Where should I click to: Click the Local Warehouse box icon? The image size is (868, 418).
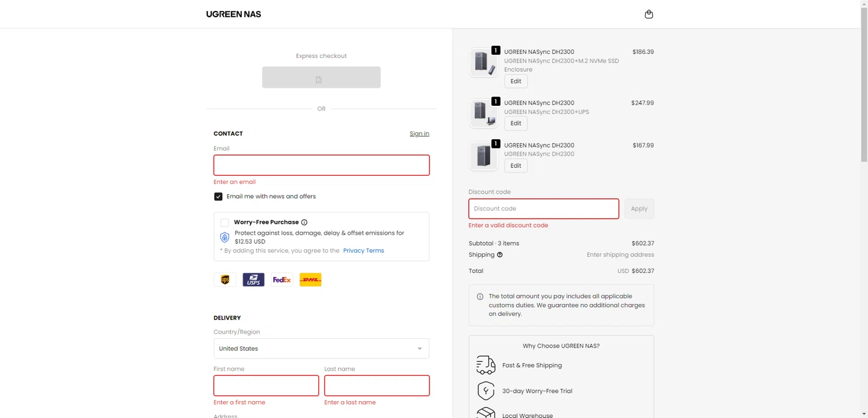[x=486, y=413]
